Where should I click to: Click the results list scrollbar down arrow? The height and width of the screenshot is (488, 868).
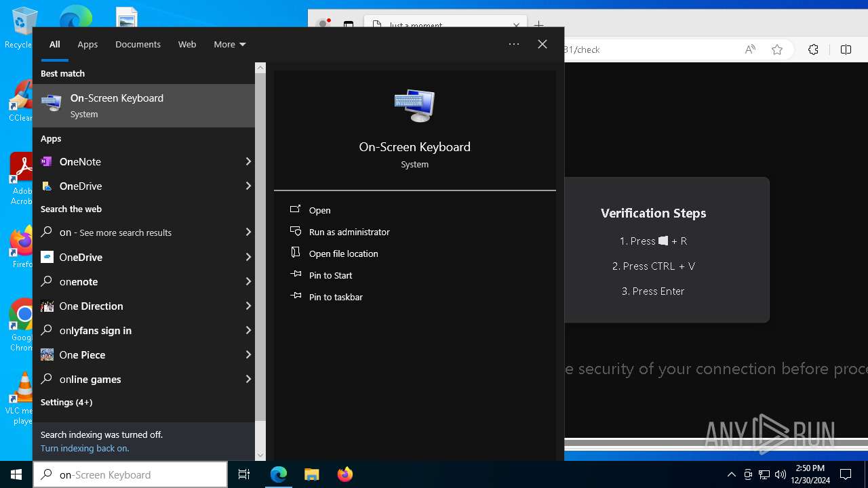click(x=260, y=455)
